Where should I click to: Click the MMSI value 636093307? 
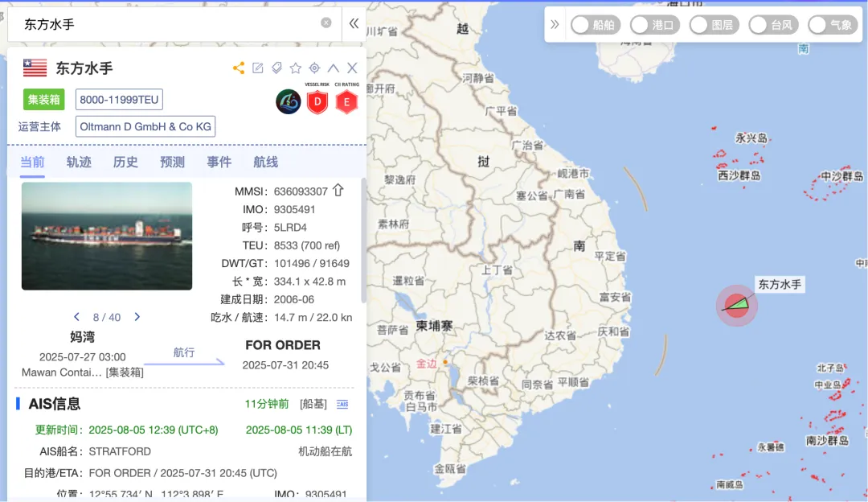pyautogui.click(x=301, y=191)
